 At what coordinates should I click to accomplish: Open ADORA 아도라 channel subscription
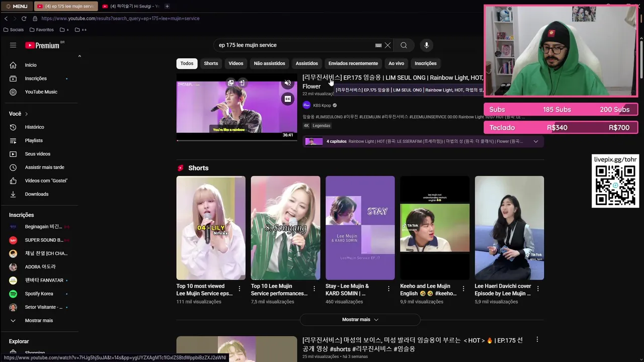click(39, 267)
